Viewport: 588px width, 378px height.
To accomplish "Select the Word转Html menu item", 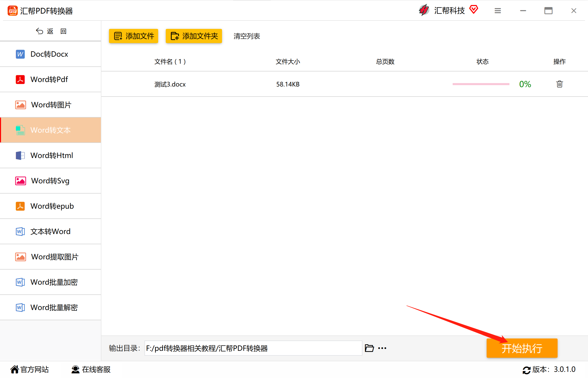I will click(x=50, y=156).
